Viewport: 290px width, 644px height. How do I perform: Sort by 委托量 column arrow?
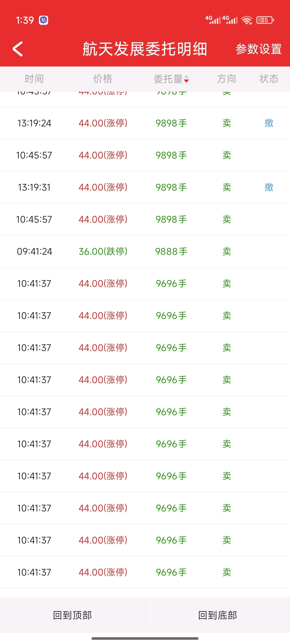[186, 79]
